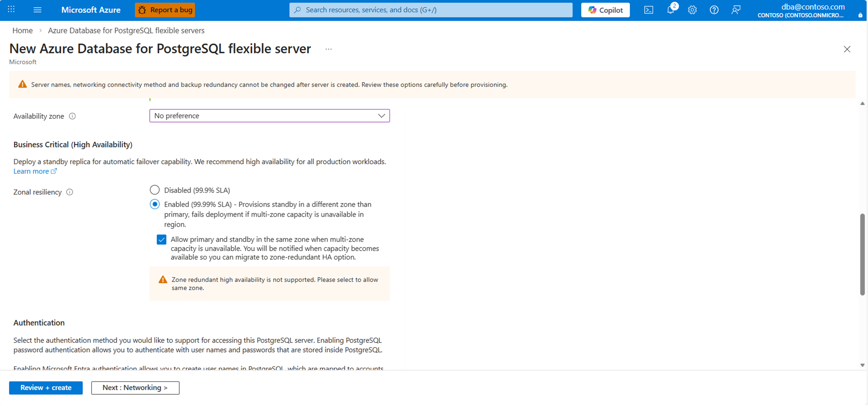Viewport: 868px width, 405px height.
Task: Click the info icon next to Zonal resiliency
Action: (69, 192)
